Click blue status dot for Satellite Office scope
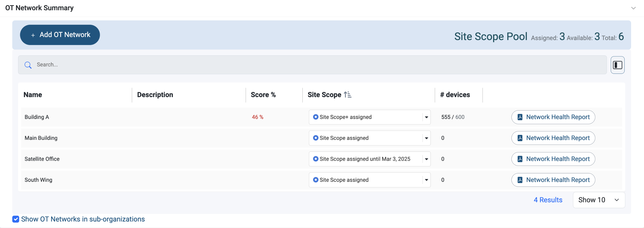The width and height of the screenshot is (644, 228). [316, 159]
